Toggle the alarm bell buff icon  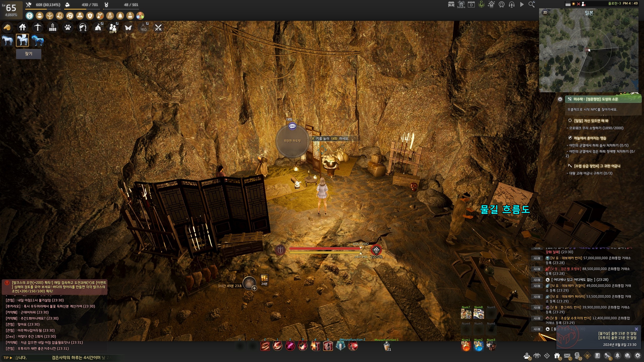pos(120,16)
